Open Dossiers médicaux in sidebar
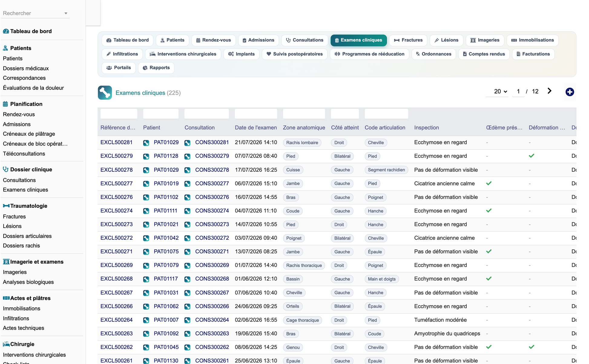The height and width of the screenshot is (364, 589). (x=26, y=68)
